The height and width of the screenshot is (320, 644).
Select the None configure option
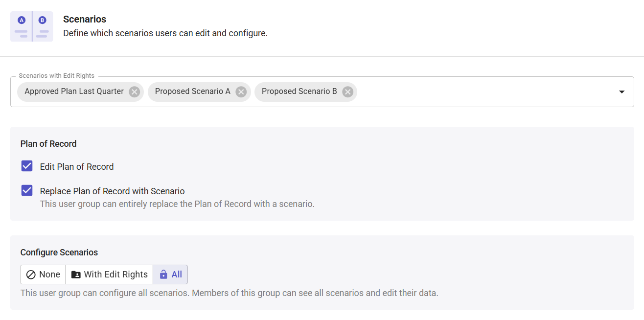(x=43, y=274)
